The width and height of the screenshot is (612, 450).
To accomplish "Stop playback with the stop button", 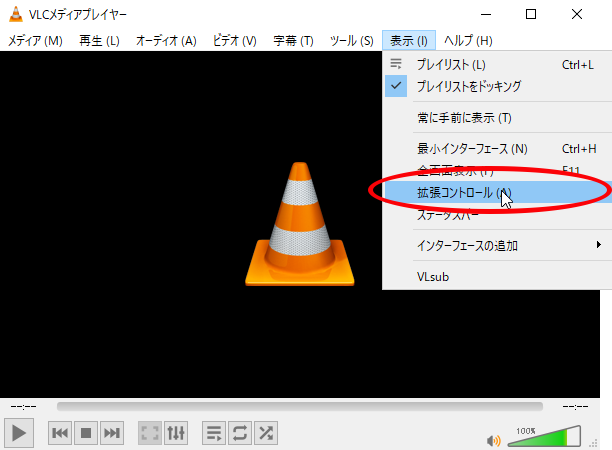I will tap(86, 433).
